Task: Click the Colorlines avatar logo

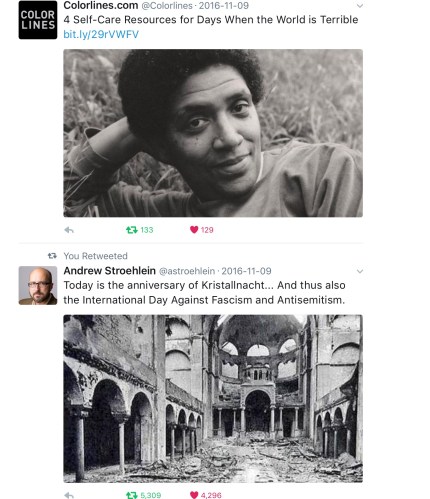Action: [38, 20]
